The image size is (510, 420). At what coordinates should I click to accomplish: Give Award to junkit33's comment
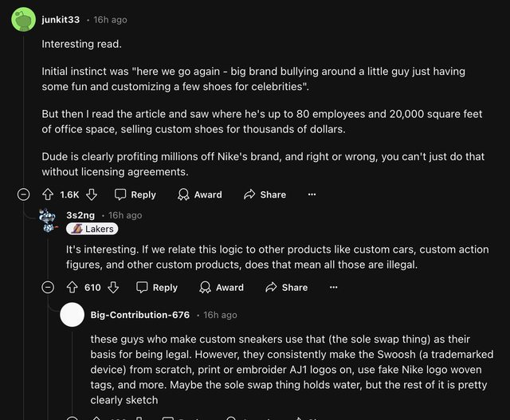point(199,194)
